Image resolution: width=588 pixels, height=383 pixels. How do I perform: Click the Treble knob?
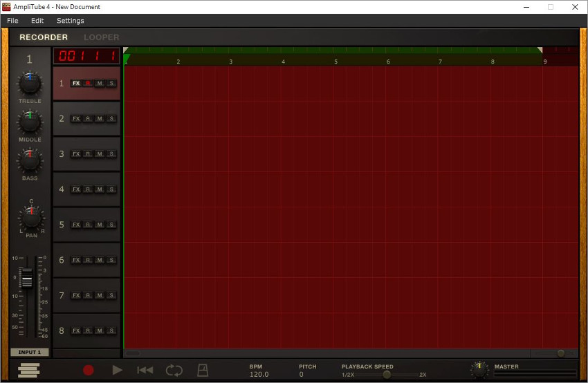tap(30, 84)
